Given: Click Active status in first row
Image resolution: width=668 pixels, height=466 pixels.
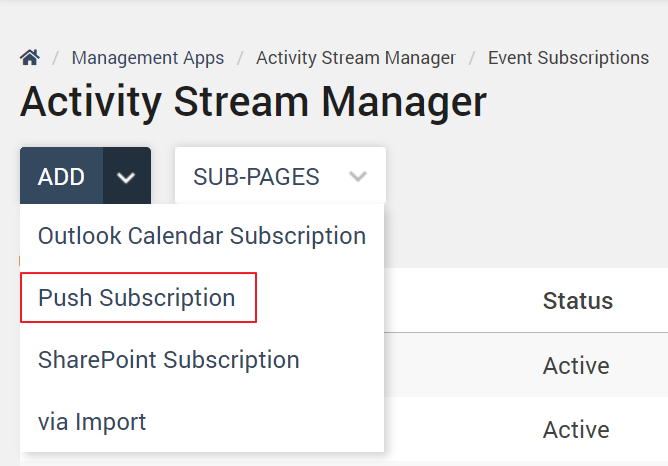Looking at the screenshot, I should tap(576, 366).
